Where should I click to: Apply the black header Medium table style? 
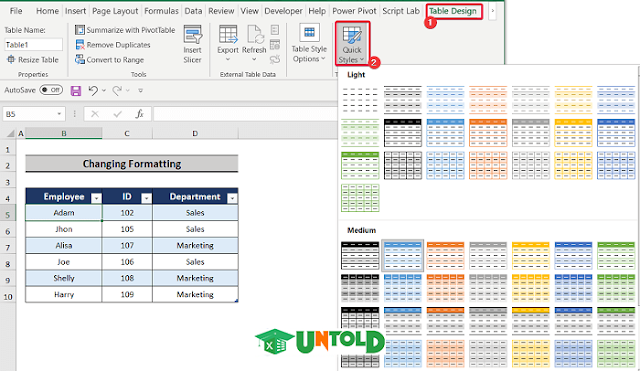[360, 255]
